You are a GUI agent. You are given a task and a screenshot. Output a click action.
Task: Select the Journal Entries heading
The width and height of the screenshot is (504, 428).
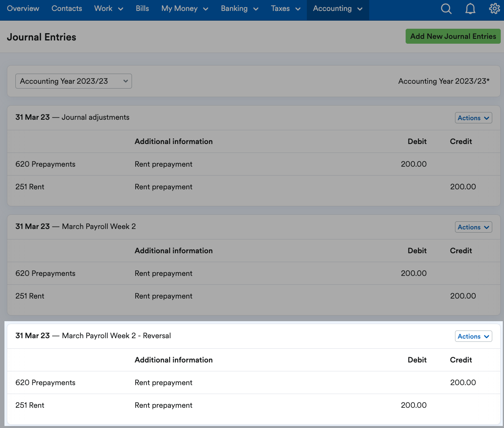[42, 37]
